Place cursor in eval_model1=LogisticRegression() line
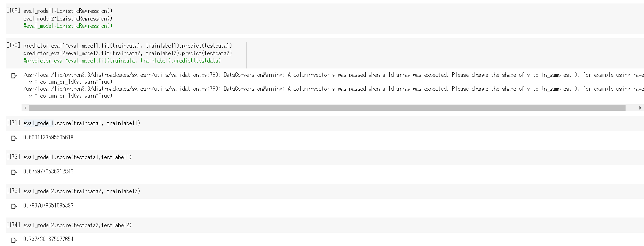644x246 pixels. (x=68, y=11)
